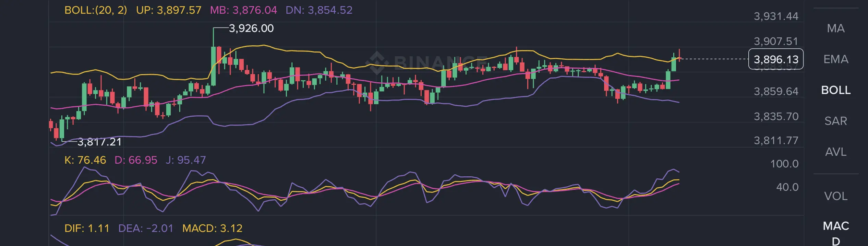Click the DN: 3,854.52 band value

tap(319, 10)
